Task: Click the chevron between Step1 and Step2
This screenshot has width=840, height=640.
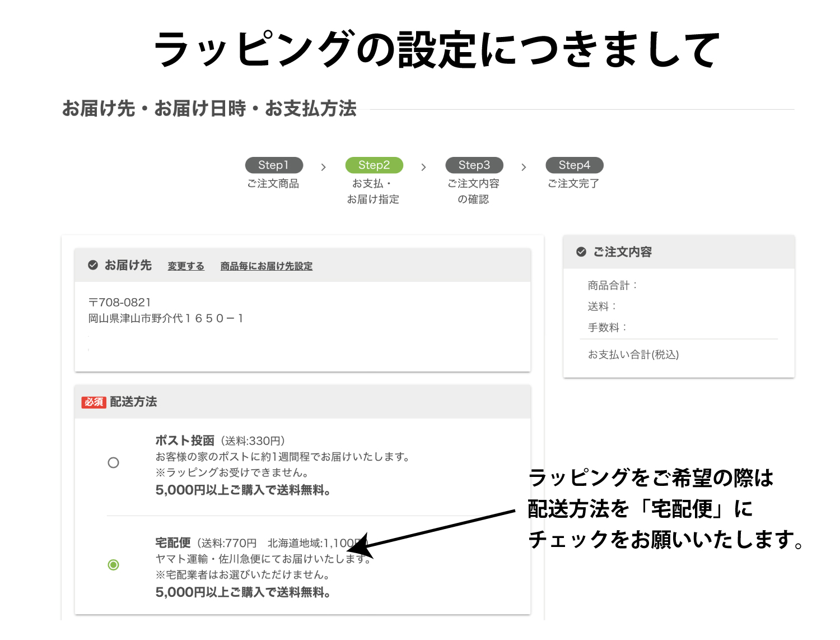Action: coord(323,167)
